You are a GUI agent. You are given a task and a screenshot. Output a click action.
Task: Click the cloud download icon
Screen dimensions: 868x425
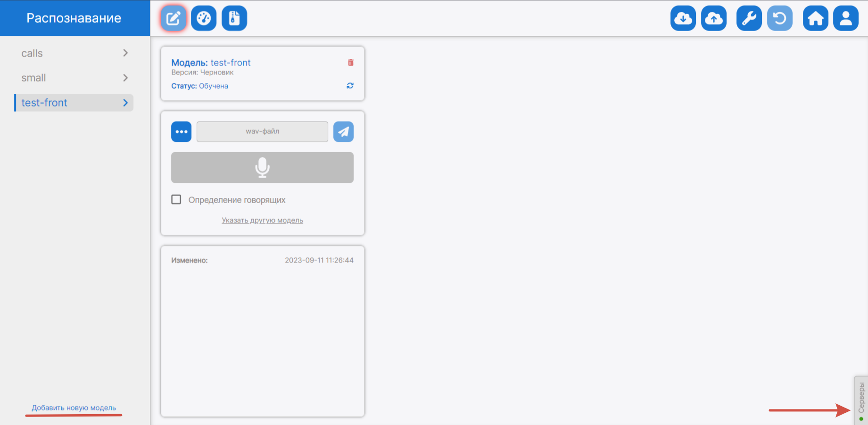click(x=683, y=18)
